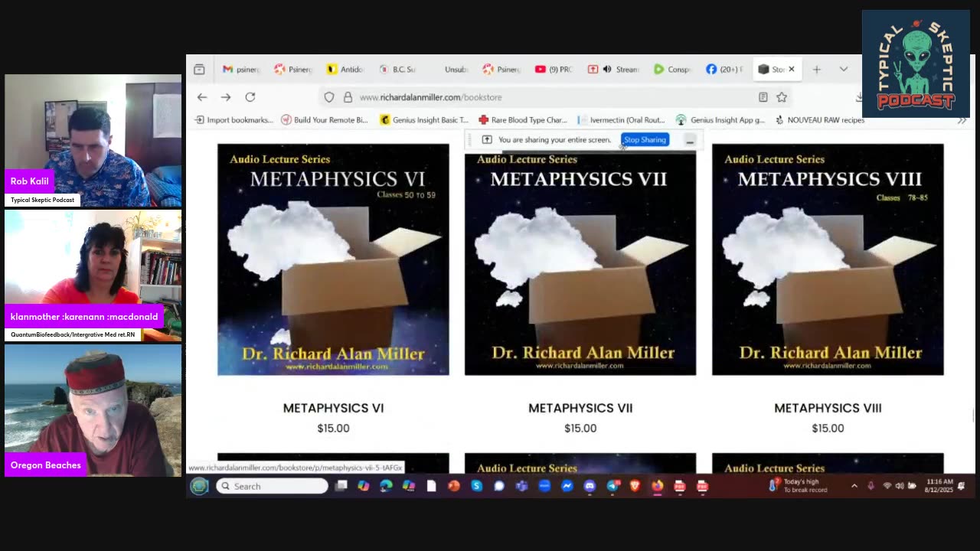Open Ivermectin (Oral Rout... bookmark
980x551 pixels.
[622, 120]
